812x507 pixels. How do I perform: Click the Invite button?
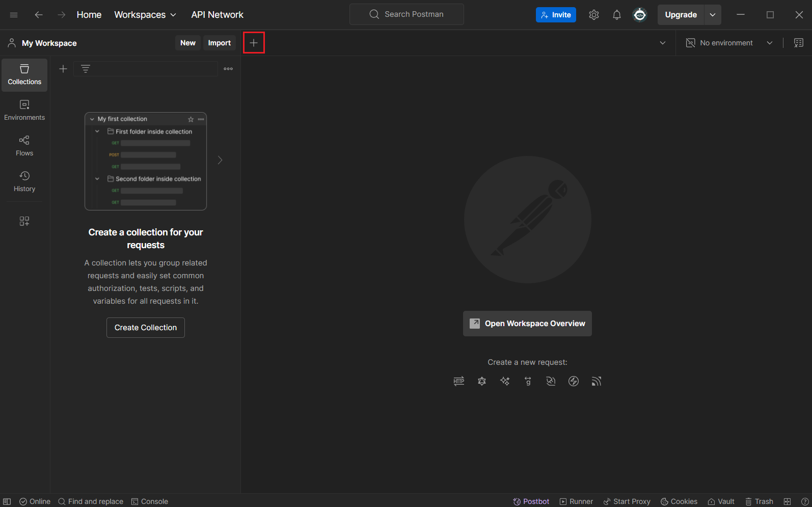(x=556, y=15)
